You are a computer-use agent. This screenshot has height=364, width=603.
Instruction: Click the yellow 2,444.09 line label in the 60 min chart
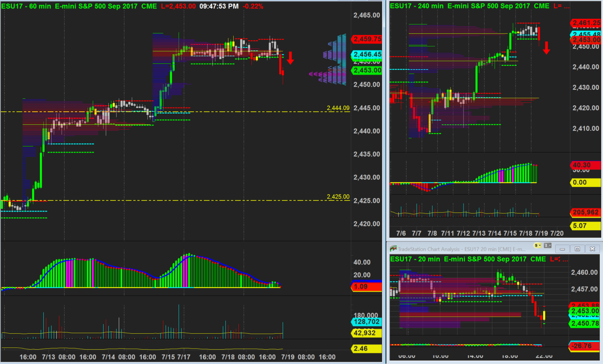[x=338, y=108]
